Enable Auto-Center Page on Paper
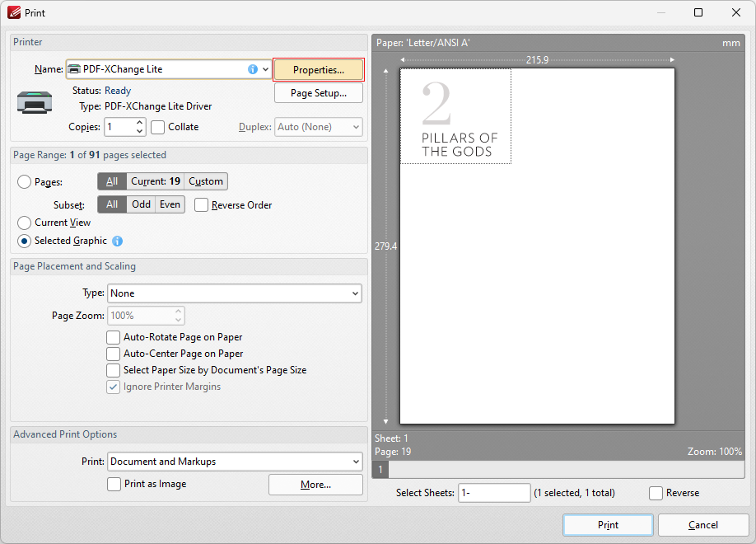 coord(114,354)
